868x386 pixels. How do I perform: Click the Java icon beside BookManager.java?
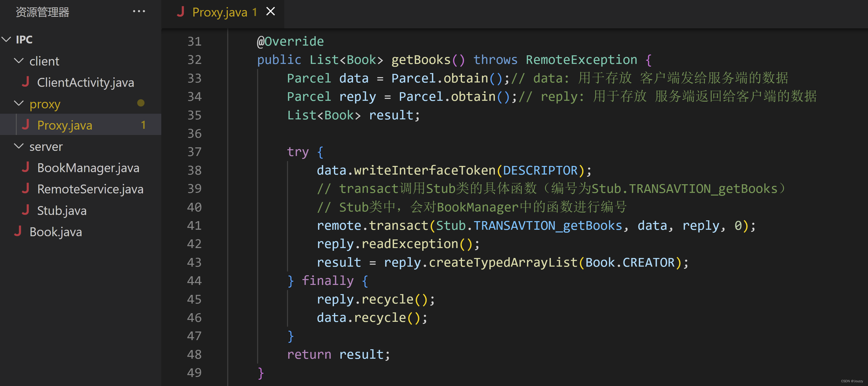tap(26, 167)
